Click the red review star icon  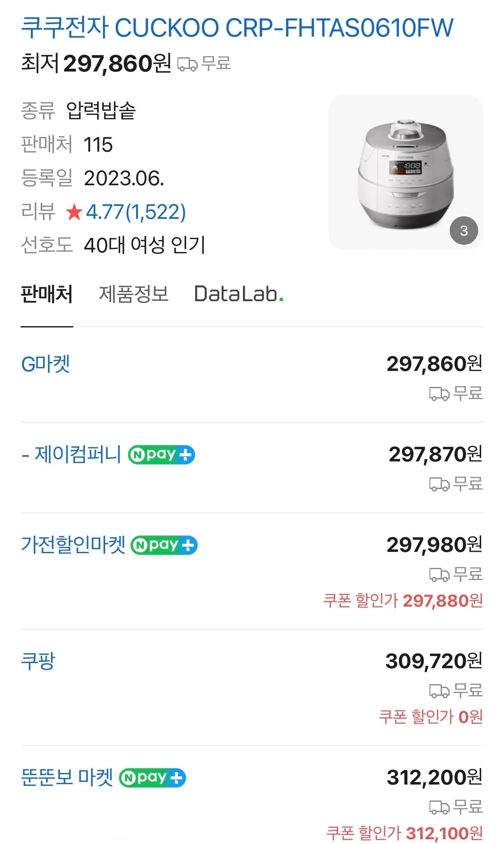click(74, 212)
